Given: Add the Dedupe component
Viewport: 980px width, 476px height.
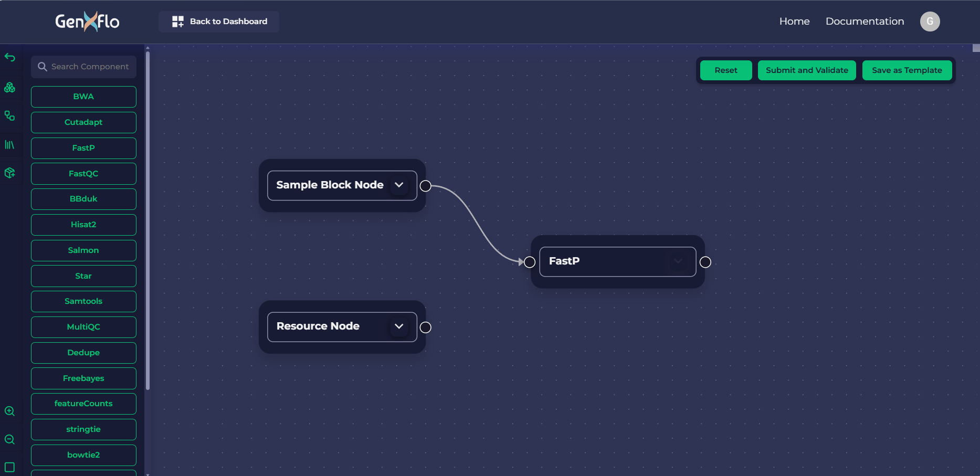Looking at the screenshot, I should point(83,353).
